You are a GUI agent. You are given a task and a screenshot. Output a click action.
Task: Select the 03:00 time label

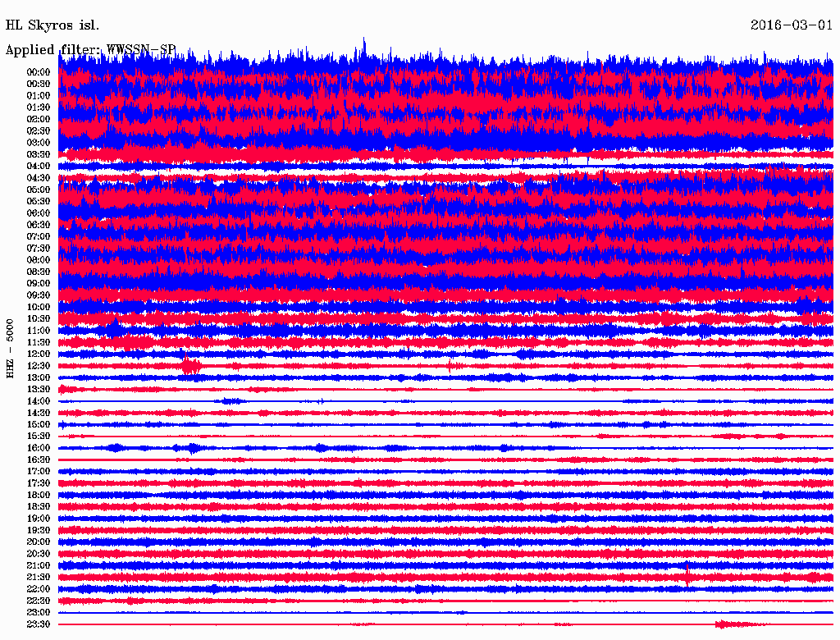39,143
